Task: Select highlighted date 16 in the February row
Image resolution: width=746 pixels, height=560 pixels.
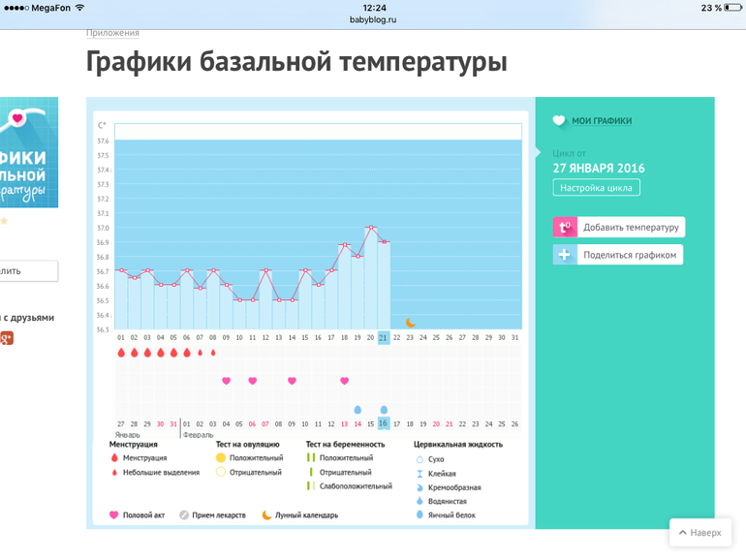Action: click(x=384, y=424)
